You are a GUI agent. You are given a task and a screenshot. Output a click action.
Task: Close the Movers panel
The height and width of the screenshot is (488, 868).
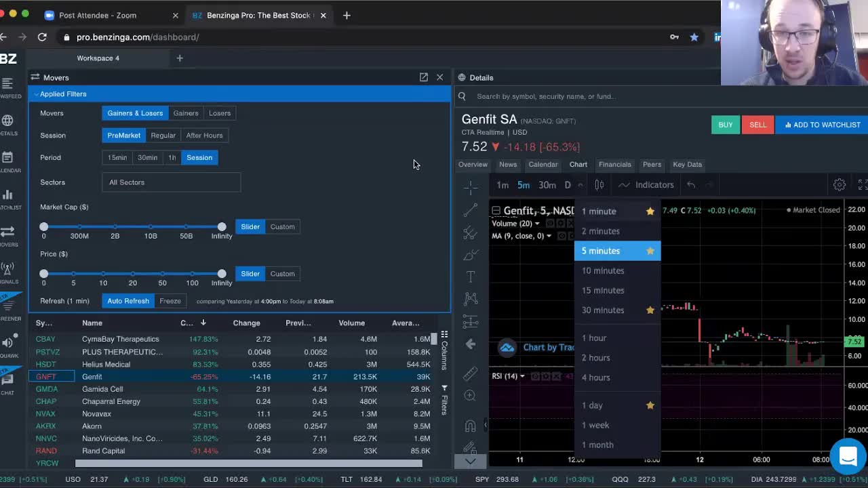(439, 77)
